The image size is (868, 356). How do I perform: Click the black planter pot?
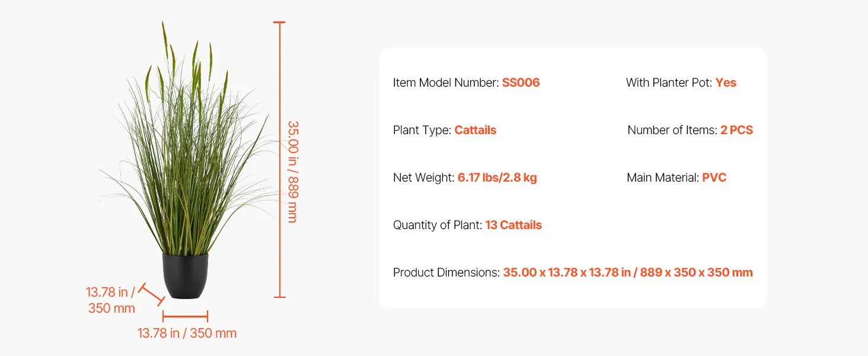click(x=186, y=275)
